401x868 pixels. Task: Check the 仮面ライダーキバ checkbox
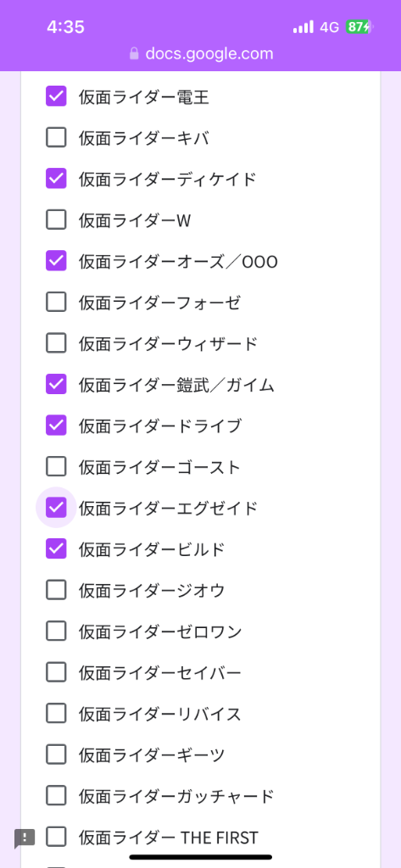click(x=56, y=137)
